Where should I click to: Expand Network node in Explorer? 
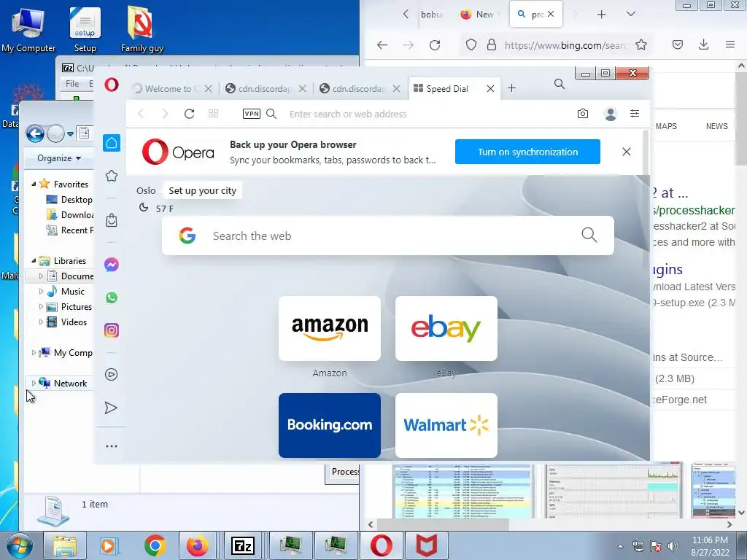34,383
